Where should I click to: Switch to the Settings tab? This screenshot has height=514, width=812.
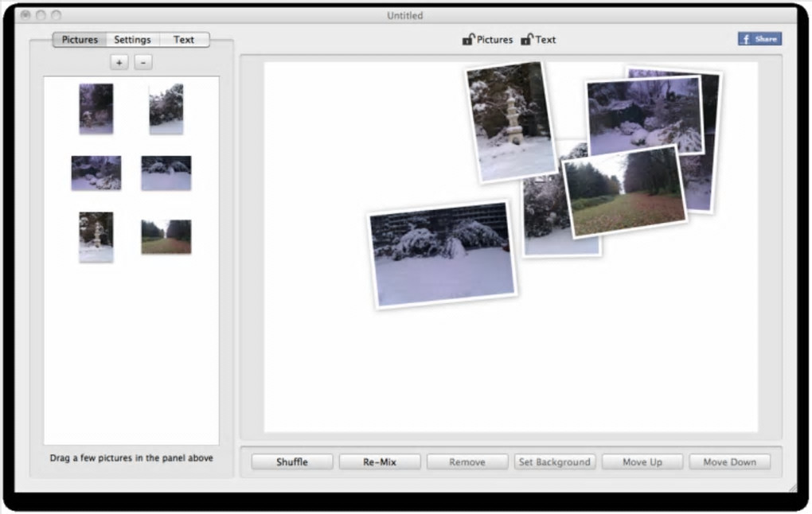[x=133, y=40]
